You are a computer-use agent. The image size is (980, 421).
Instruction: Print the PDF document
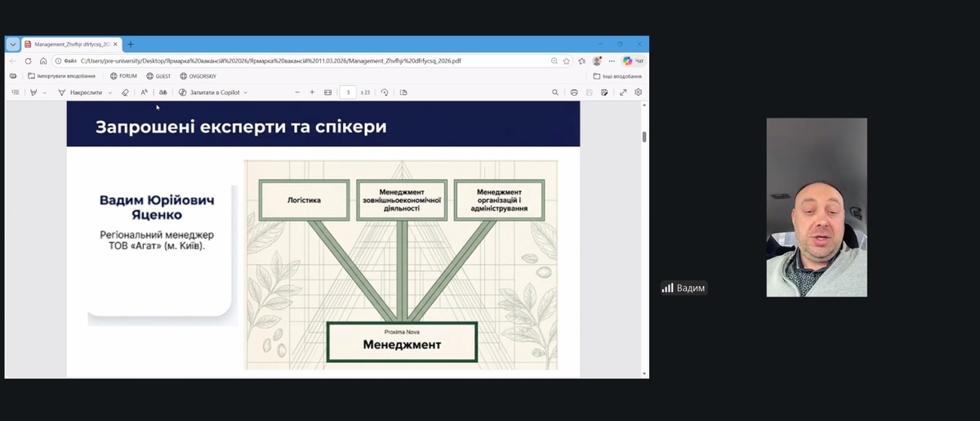pos(574,92)
